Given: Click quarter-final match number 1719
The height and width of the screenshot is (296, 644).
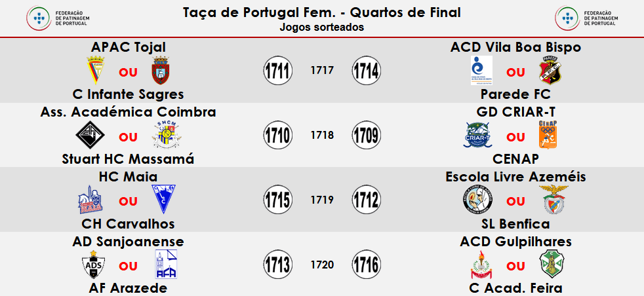Looking at the screenshot, I should pos(322,200).
